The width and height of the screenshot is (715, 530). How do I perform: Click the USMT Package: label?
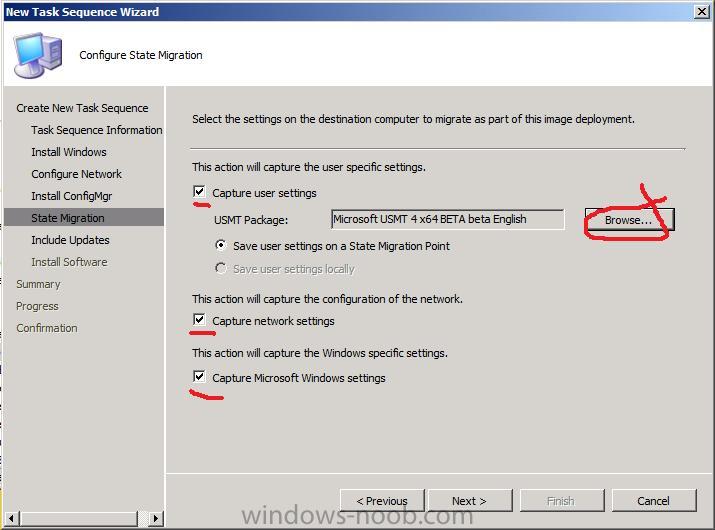point(251,220)
